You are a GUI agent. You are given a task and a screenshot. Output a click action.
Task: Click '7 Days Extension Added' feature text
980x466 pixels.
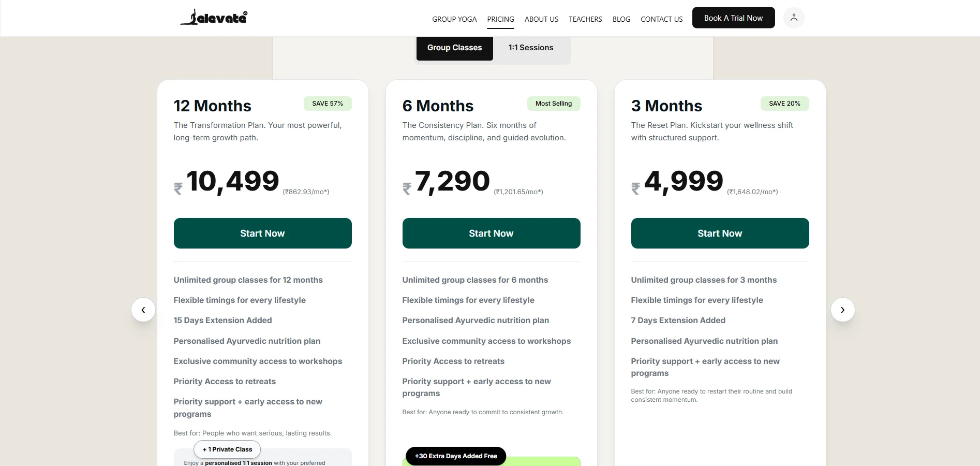(x=678, y=321)
